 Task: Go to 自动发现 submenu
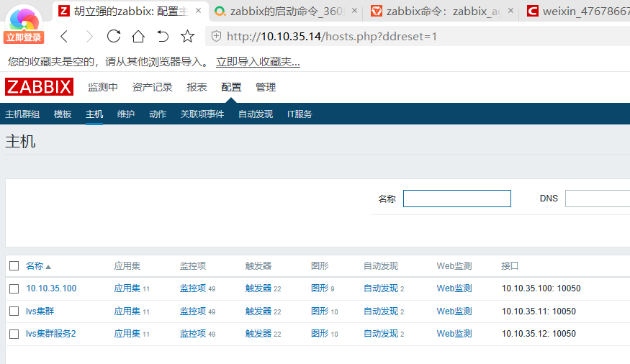click(x=256, y=114)
